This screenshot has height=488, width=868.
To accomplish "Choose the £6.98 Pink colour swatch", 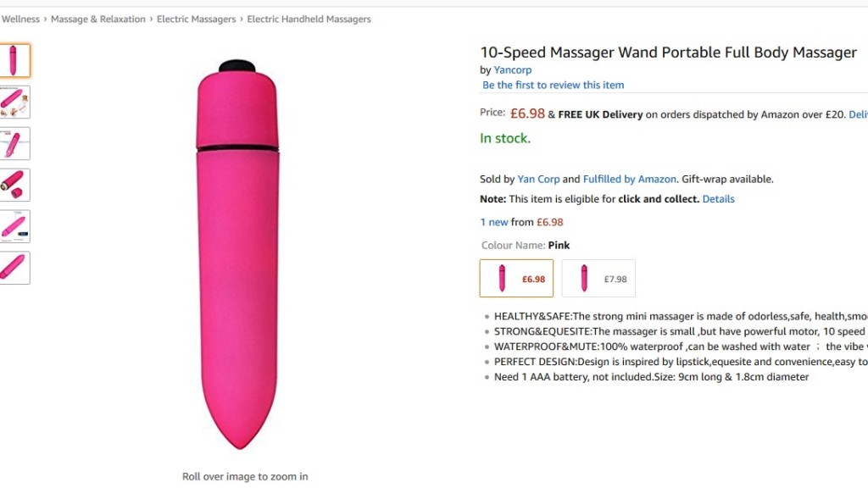I will [x=516, y=278].
